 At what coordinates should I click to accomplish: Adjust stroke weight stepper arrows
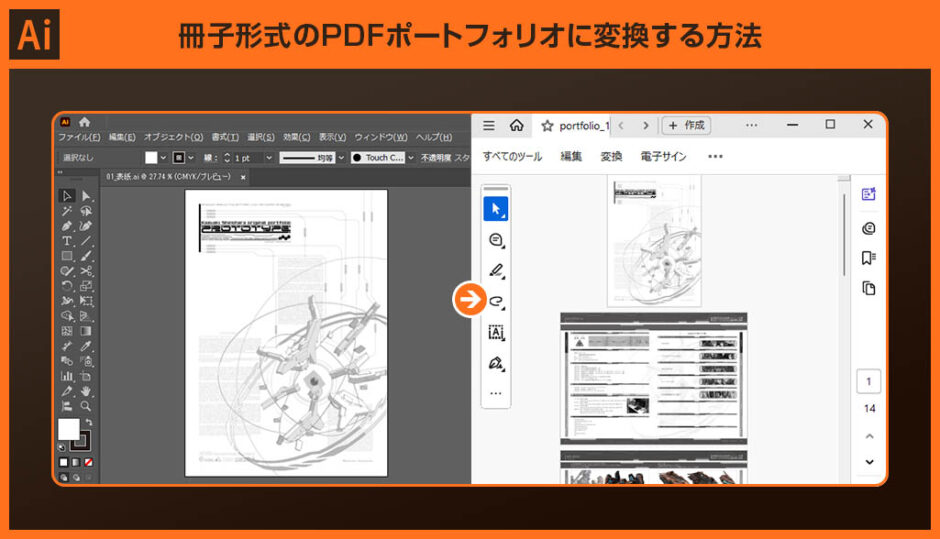227,158
